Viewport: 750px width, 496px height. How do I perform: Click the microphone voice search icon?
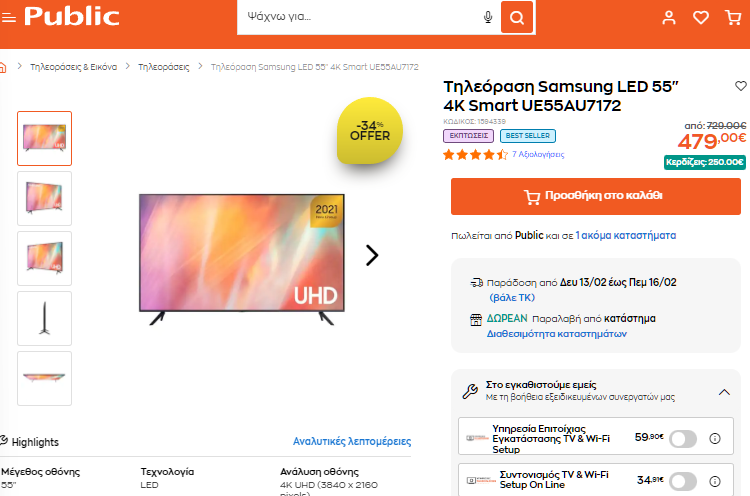(x=487, y=17)
